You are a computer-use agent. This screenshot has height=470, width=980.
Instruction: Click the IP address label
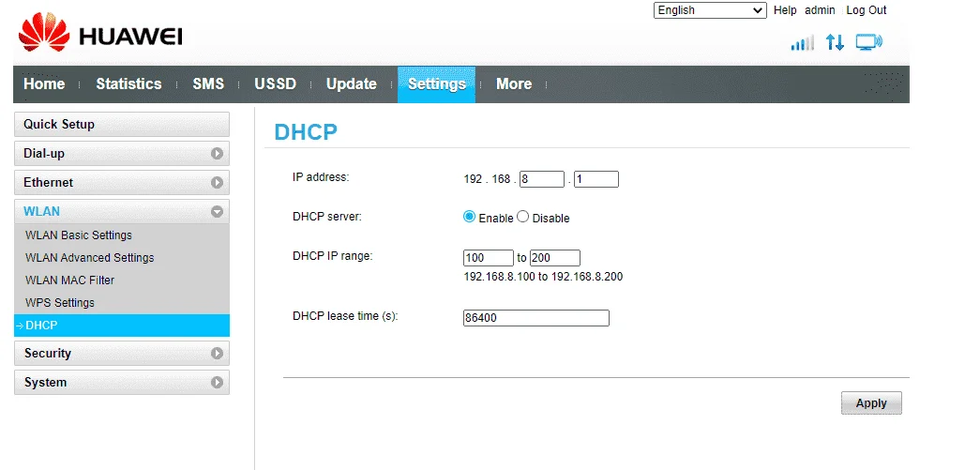(321, 177)
